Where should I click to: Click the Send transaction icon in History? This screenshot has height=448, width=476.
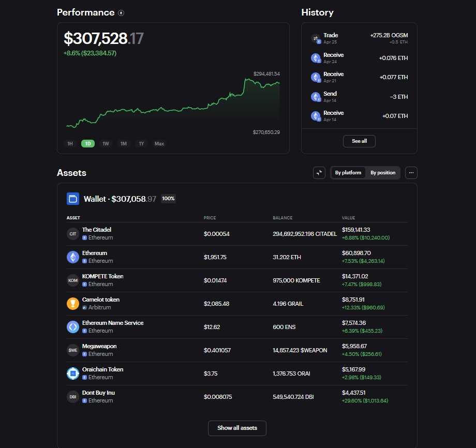316,97
